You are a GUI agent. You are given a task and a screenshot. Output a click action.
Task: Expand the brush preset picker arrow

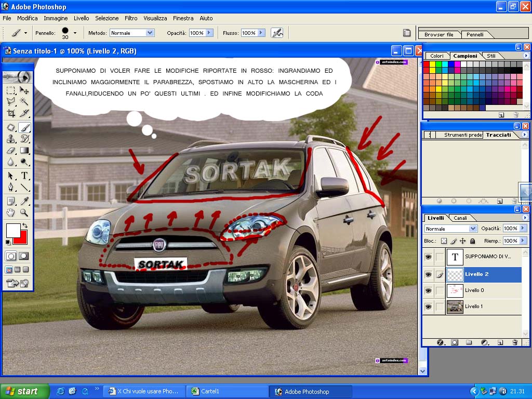pyautogui.click(x=75, y=33)
